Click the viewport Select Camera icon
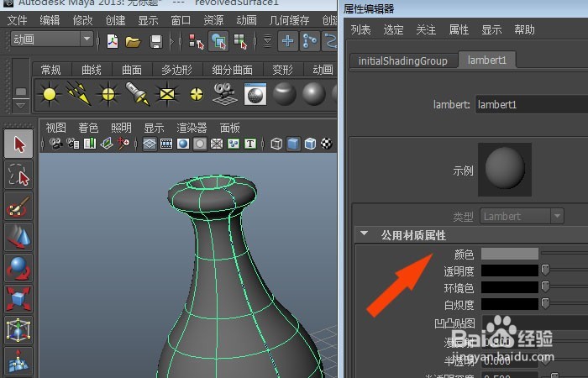This screenshot has width=588, height=378. pyautogui.click(x=56, y=144)
